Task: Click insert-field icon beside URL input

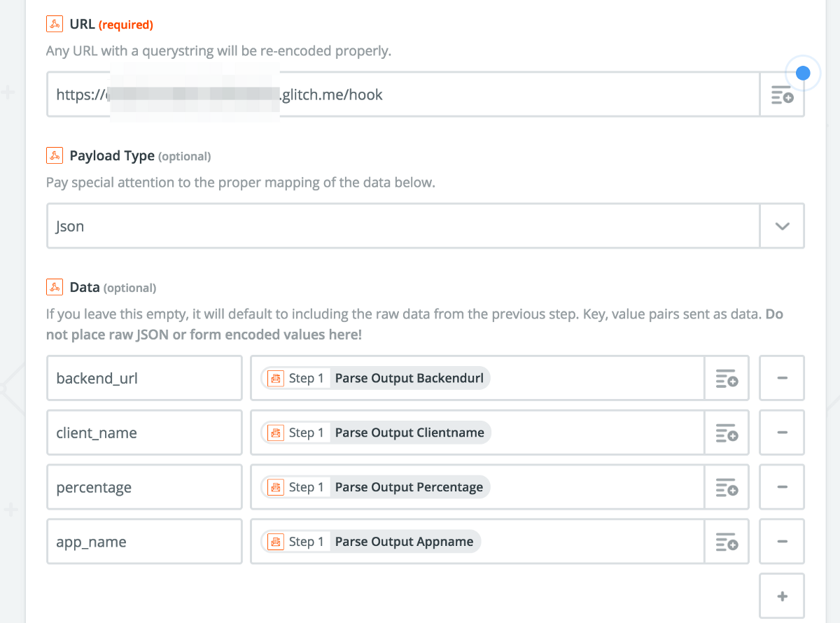Action: (782, 94)
